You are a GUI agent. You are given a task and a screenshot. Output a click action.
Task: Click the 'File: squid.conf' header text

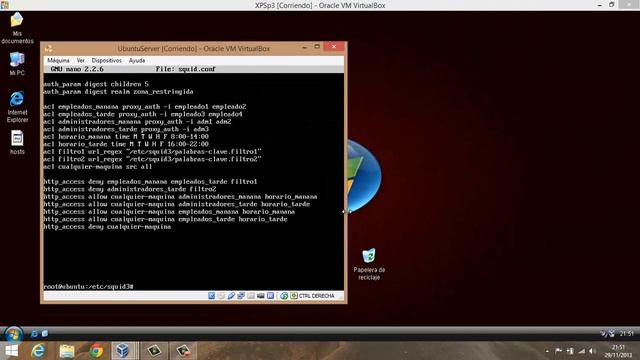click(x=185, y=69)
